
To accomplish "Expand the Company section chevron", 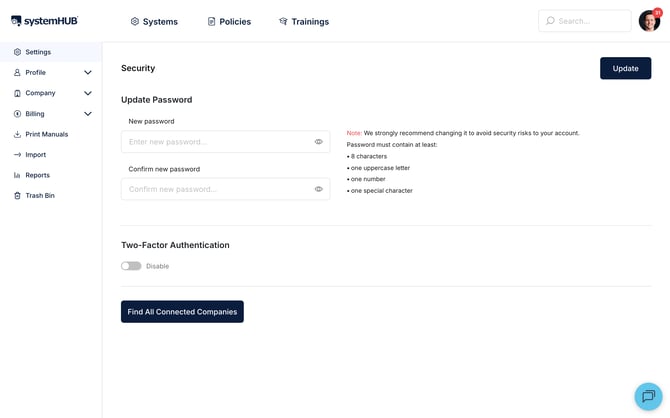I will click(88, 93).
